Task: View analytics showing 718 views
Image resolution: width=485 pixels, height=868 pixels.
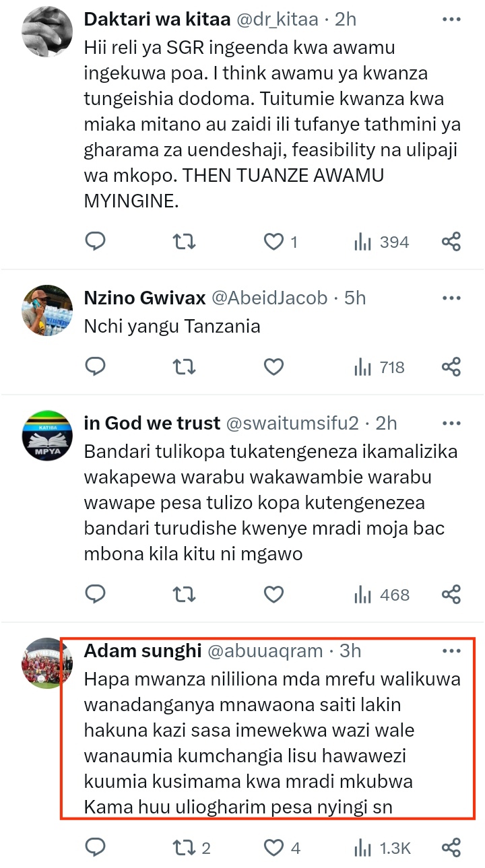Action: [379, 368]
